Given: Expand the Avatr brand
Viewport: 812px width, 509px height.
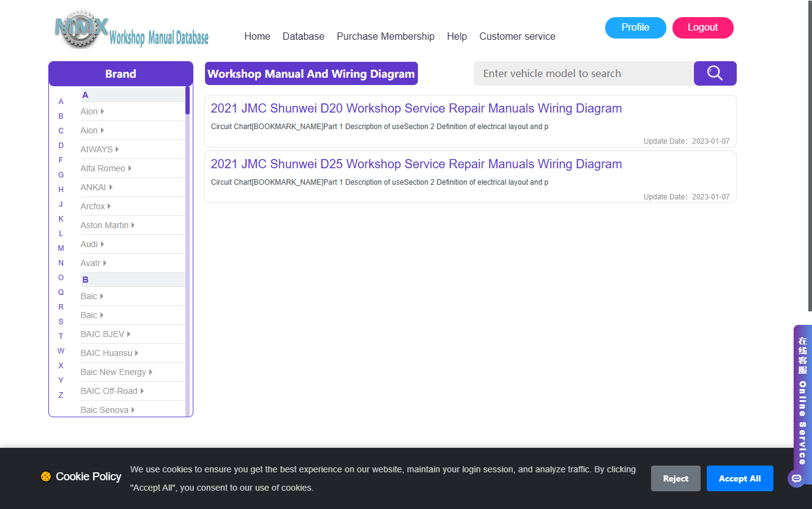Looking at the screenshot, I should coord(94,263).
